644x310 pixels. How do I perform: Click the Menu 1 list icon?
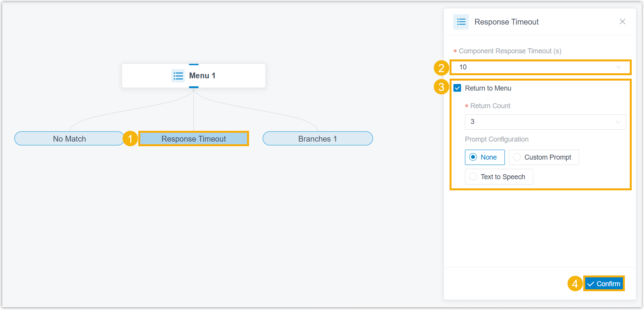click(x=178, y=76)
